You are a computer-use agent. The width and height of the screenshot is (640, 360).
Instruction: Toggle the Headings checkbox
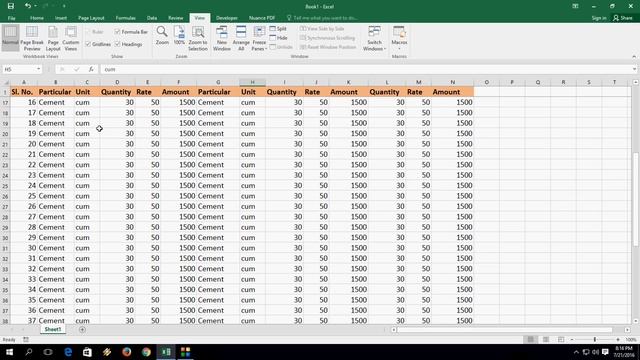click(118, 44)
